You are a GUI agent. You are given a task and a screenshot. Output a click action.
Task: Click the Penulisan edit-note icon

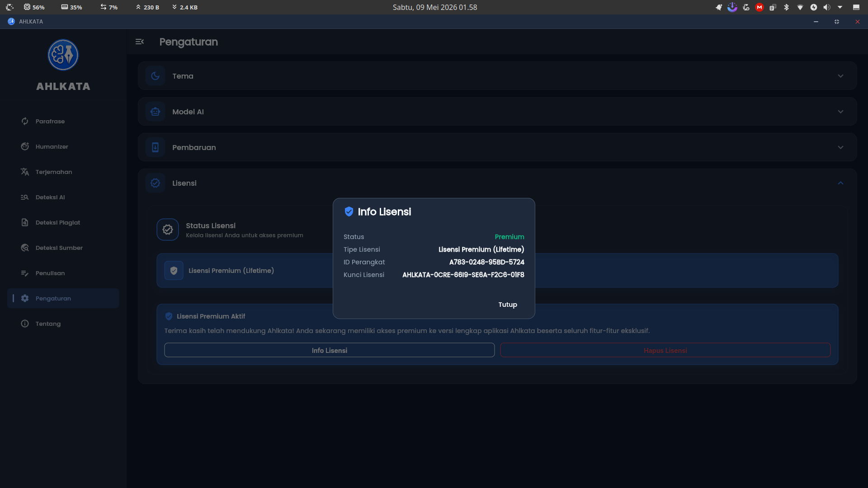25,273
